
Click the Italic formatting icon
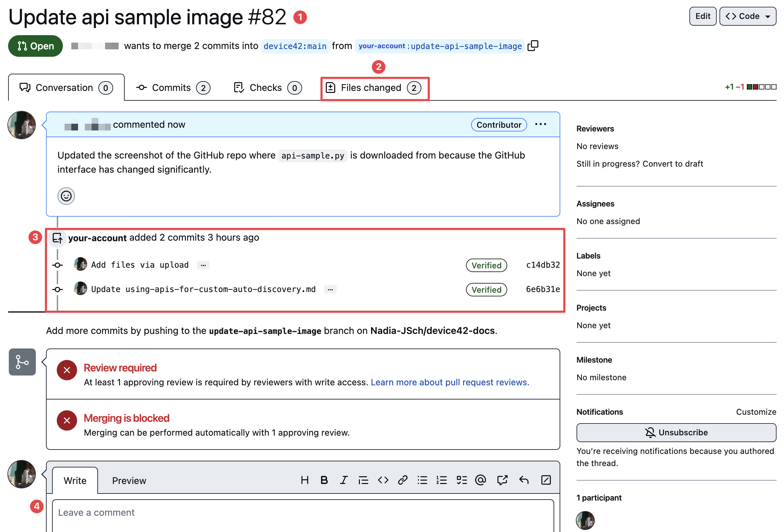(x=344, y=480)
